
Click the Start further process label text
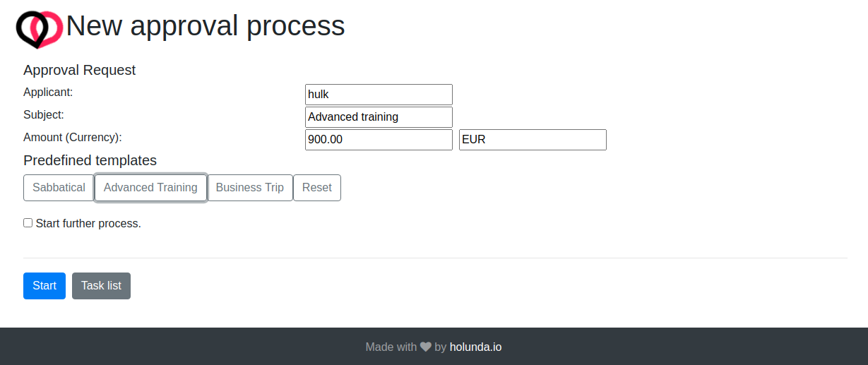tap(88, 224)
